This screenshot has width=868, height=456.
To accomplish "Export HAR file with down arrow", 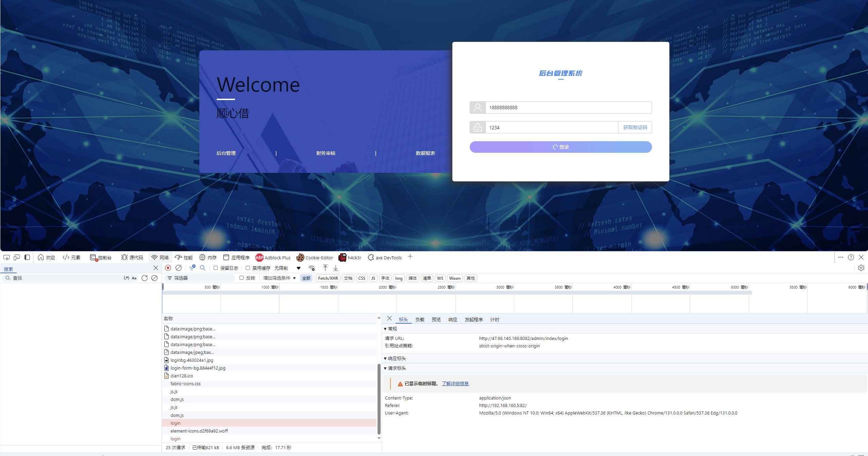I will click(x=336, y=268).
